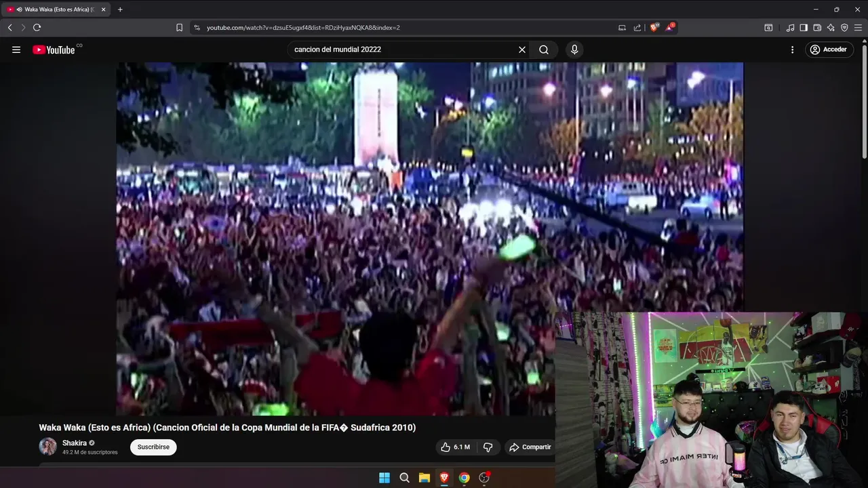
Task: Open Google Chrome from the taskbar
Action: [464, 478]
